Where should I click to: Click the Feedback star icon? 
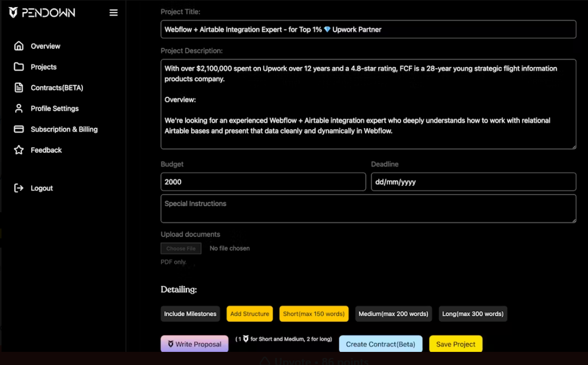(x=19, y=150)
